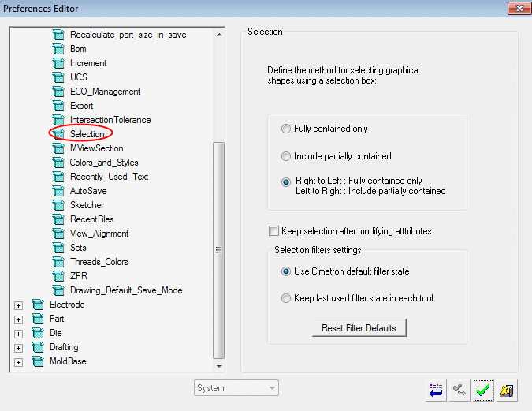This screenshot has width=532, height=411.
Task: Expand the Drafting category
Action: 18,347
